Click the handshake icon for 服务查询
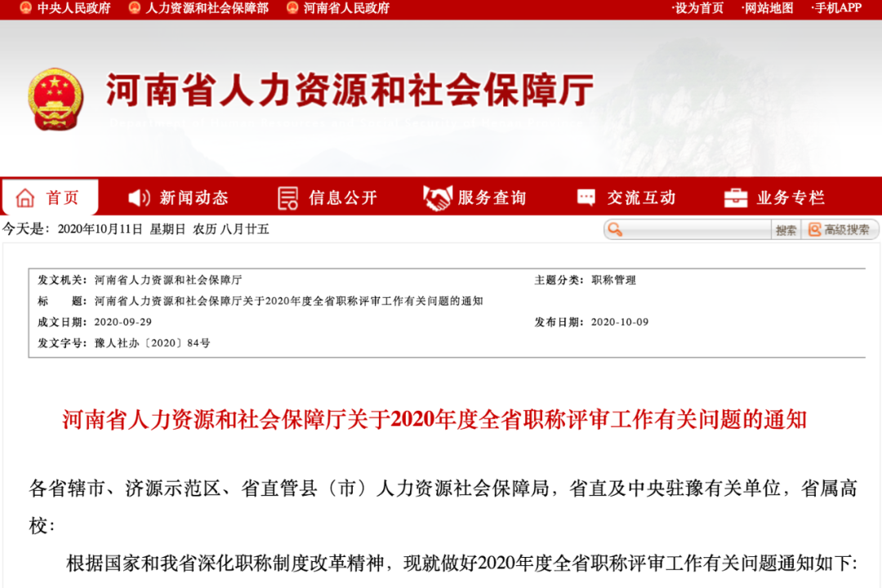 [x=438, y=198]
